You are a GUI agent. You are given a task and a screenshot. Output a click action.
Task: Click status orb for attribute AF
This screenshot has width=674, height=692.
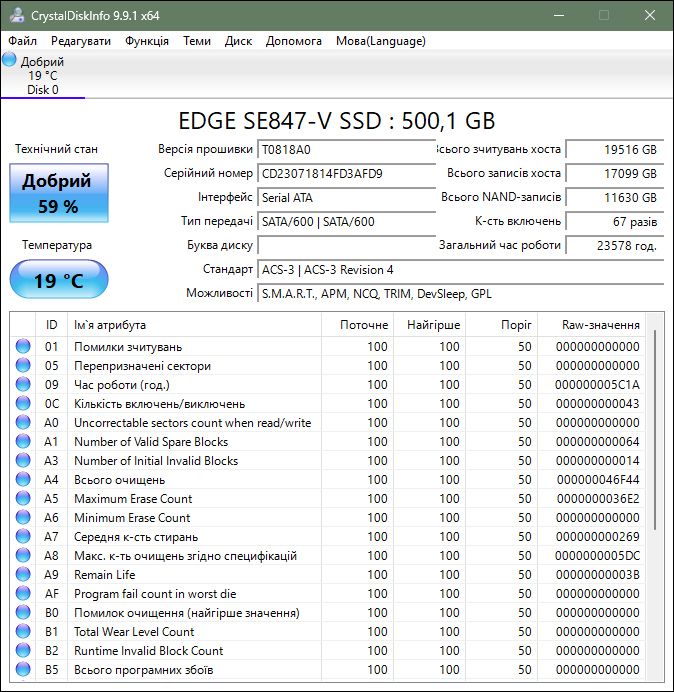23,594
